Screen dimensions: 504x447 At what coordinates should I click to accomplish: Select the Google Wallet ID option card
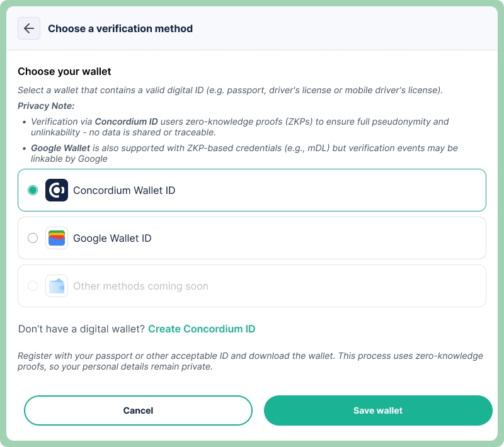point(252,238)
